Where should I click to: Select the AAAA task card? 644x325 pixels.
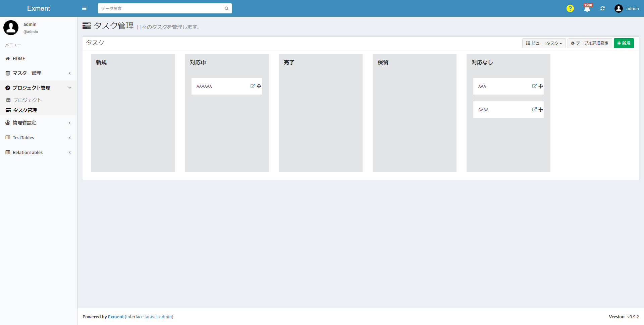pos(508,110)
